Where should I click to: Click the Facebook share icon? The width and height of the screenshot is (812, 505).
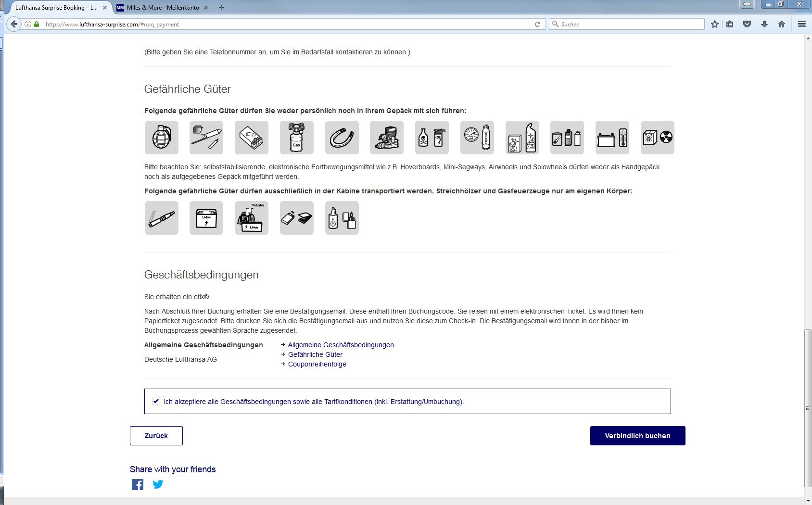[x=138, y=484]
